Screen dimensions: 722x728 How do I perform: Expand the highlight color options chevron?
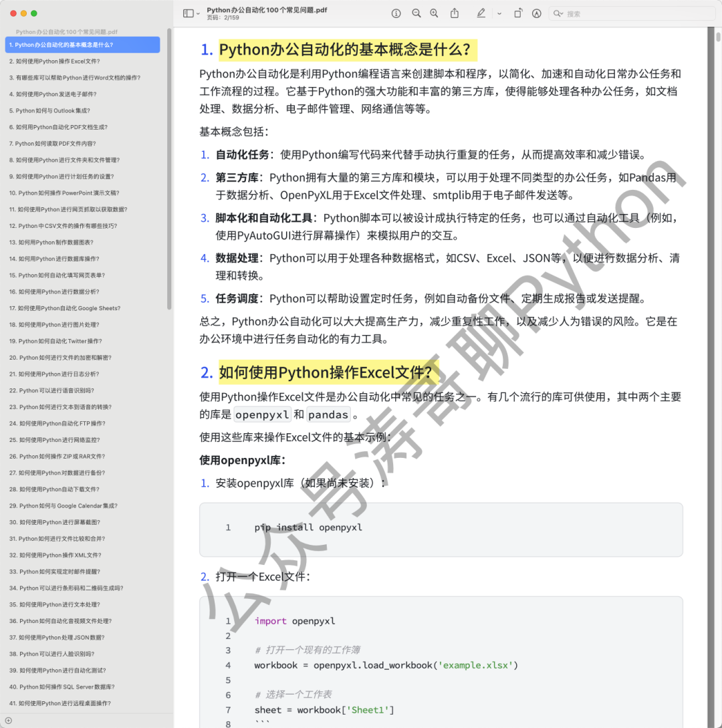click(x=499, y=14)
